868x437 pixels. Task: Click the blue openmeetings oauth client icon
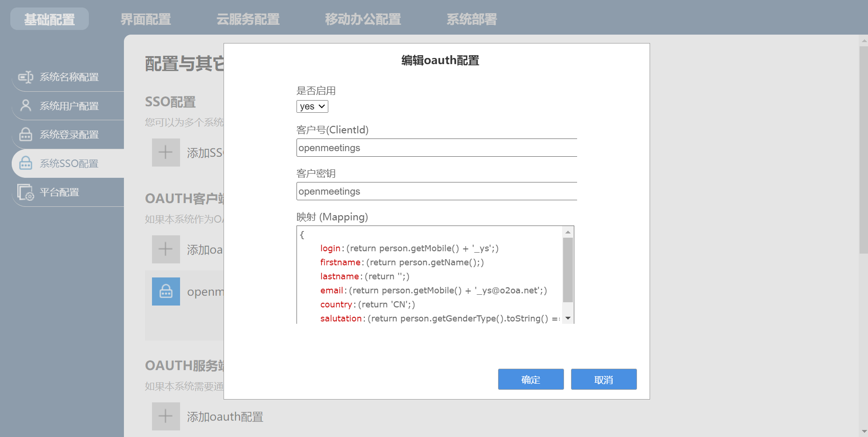pos(166,291)
